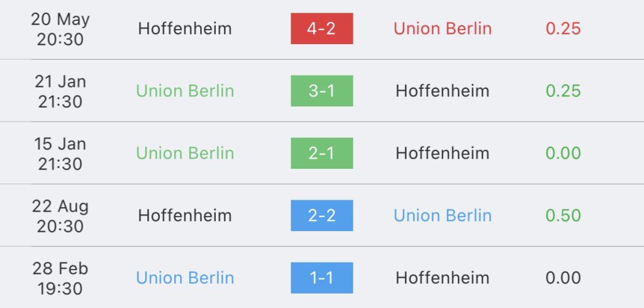Select Union Berlin in the 21 Jan match

pyautogui.click(x=185, y=91)
